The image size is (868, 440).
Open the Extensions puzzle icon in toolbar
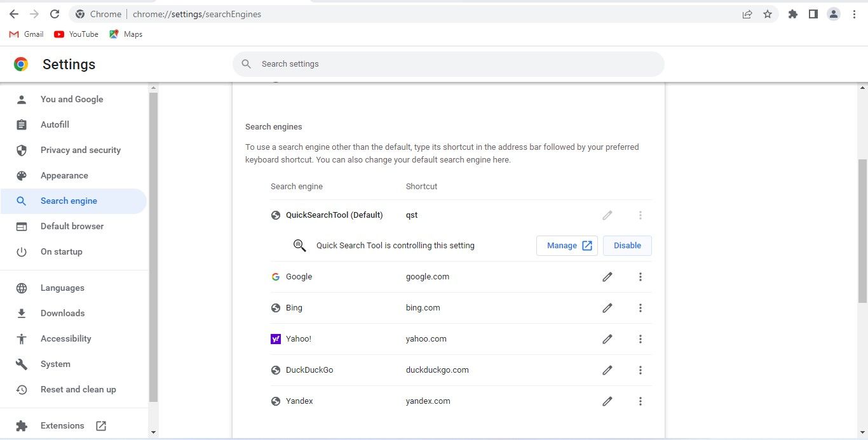click(x=792, y=14)
